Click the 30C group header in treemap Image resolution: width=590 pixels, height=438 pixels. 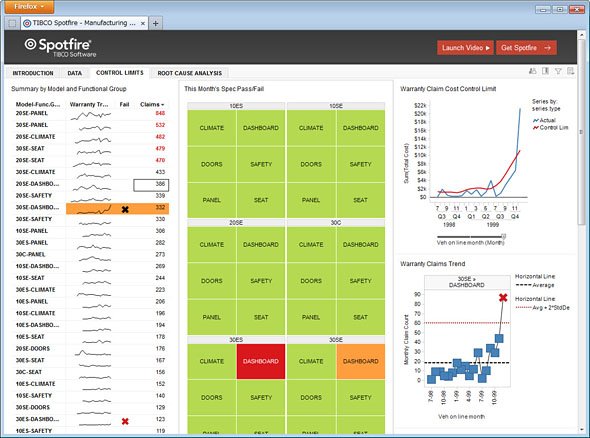point(336,223)
